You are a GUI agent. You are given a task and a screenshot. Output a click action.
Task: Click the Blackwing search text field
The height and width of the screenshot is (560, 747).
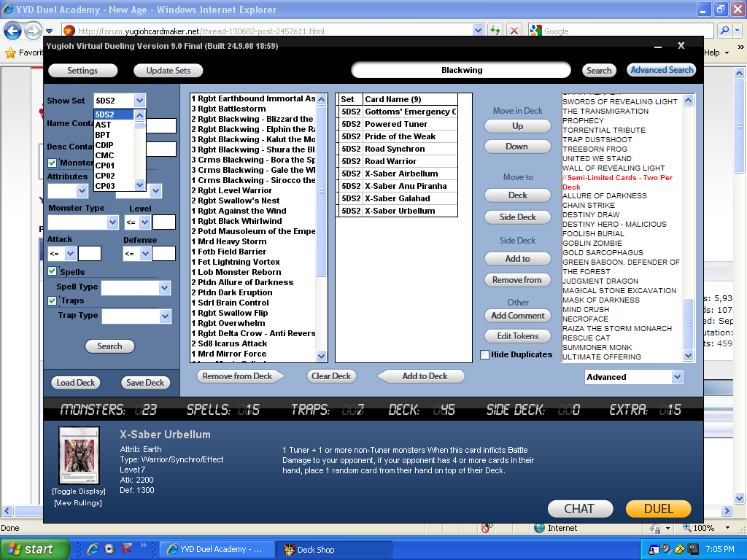pyautogui.click(x=461, y=70)
